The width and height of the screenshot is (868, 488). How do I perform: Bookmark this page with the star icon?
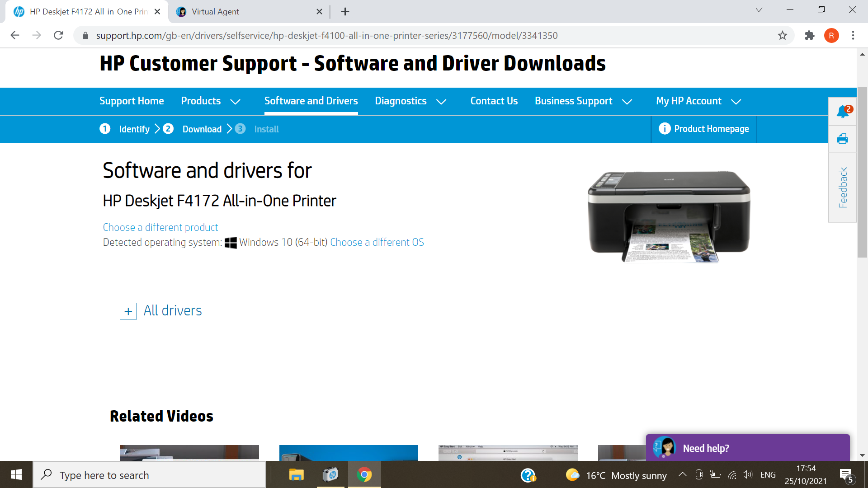click(783, 35)
